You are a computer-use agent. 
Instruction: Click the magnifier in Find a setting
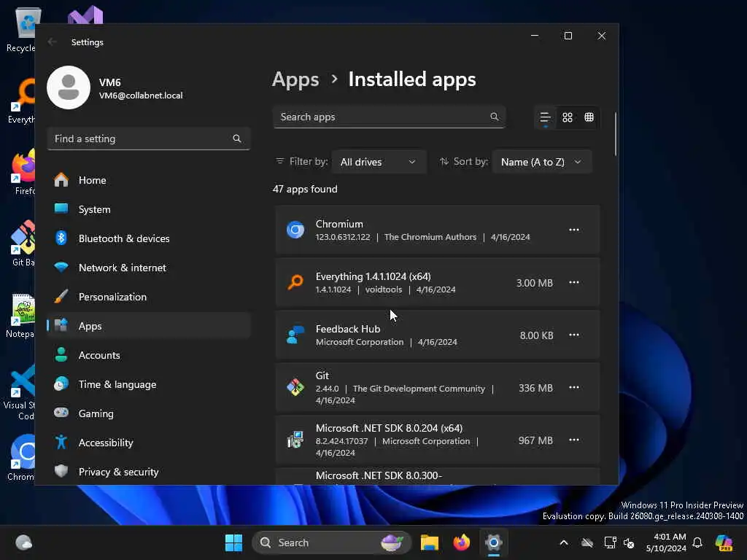coord(237,139)
